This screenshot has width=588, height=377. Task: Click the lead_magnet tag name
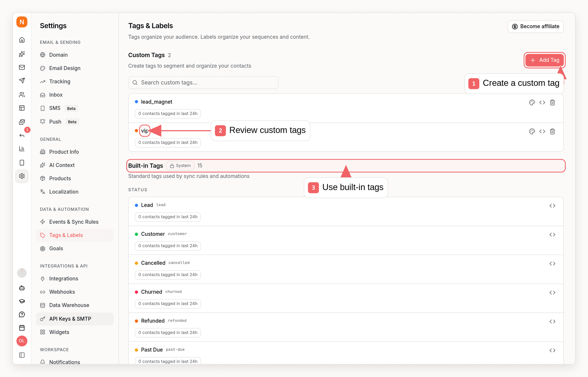(x=157, y=102)
